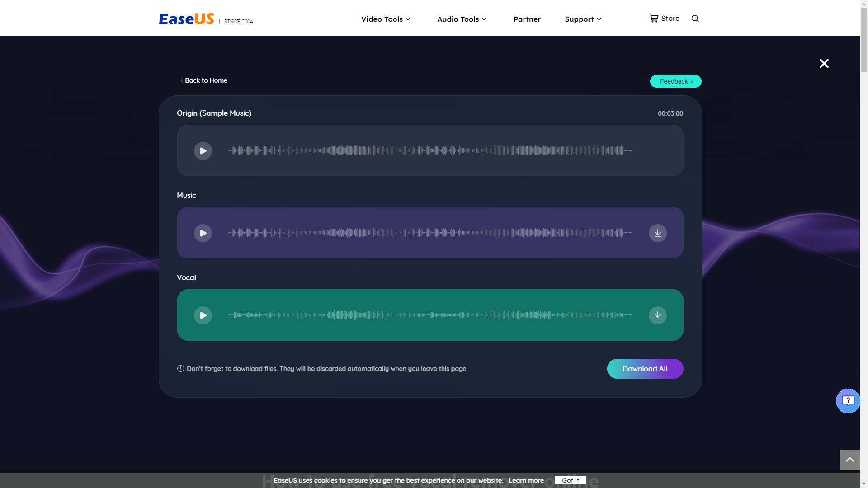Click the EaseUS logo
This screenshot has width=868, height=488.
(x=186, y=19)
